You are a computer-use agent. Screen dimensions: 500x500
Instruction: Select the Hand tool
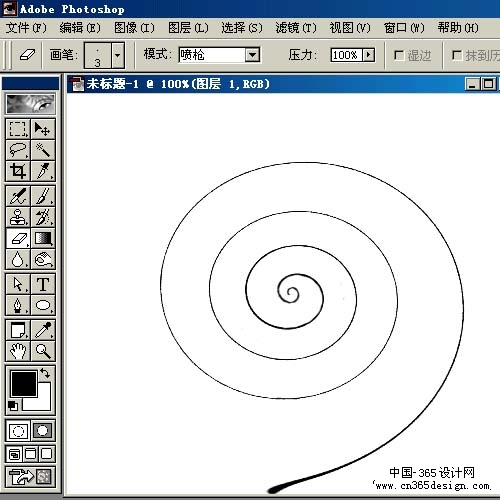pos(18,351)
